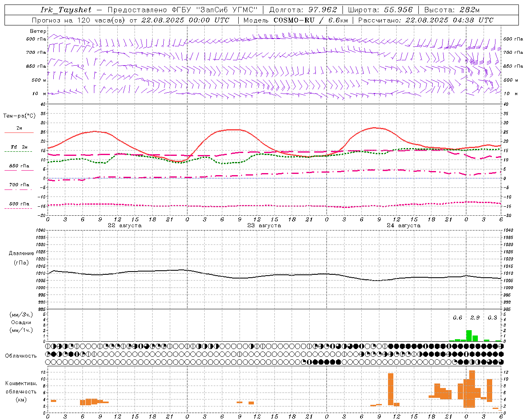Screen dimensions: 525x420
Task: Click the Рассчитано 22.08.2025 04:38 UTC timestamp
Action: click(x=426, y=20)
